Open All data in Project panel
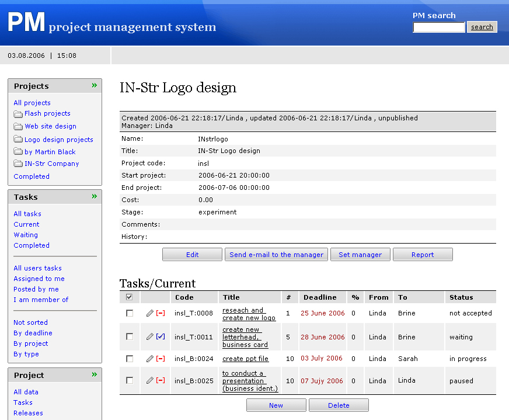This screenshot has width=509, height=420. point(26,392)
